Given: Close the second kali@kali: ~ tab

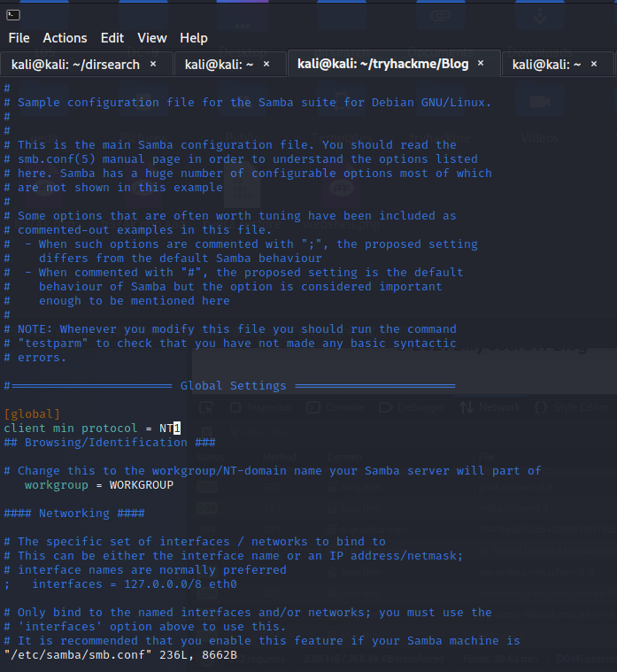Looking at the screenshot, I should [266, 64].
